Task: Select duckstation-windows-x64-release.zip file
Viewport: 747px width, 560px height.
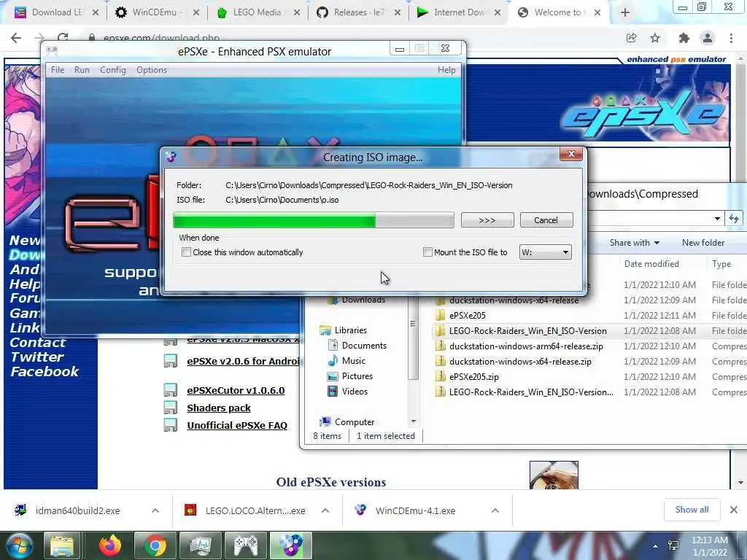Action: click(x=520, y=362)
